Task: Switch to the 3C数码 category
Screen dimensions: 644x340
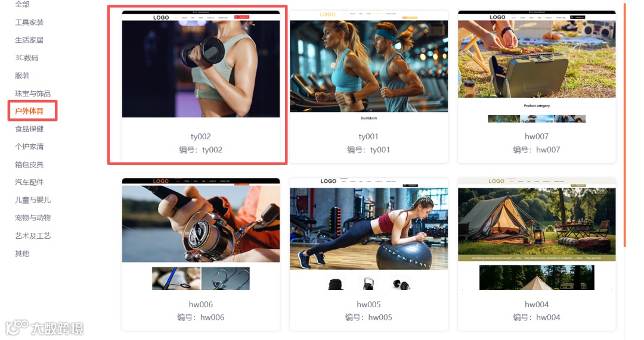Action: click(27, 58)
